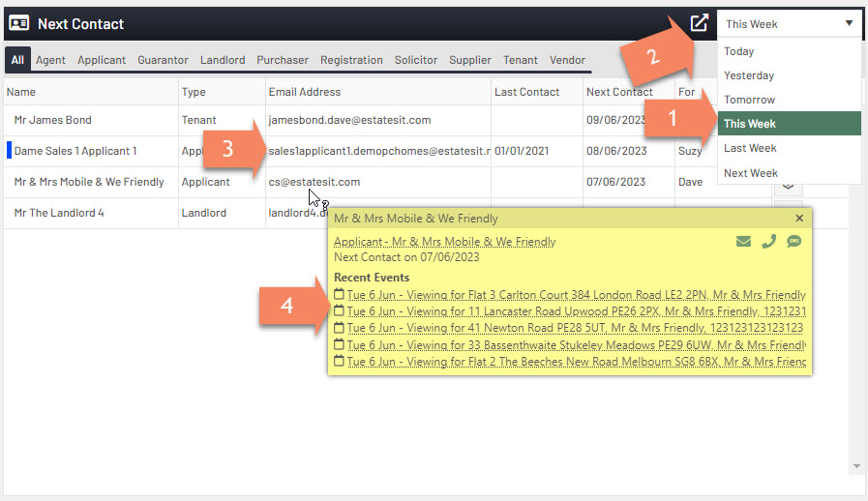Screen dimensions: 868x501
Task: Click the SMS speech bubble icon
Action: (793, 242)
